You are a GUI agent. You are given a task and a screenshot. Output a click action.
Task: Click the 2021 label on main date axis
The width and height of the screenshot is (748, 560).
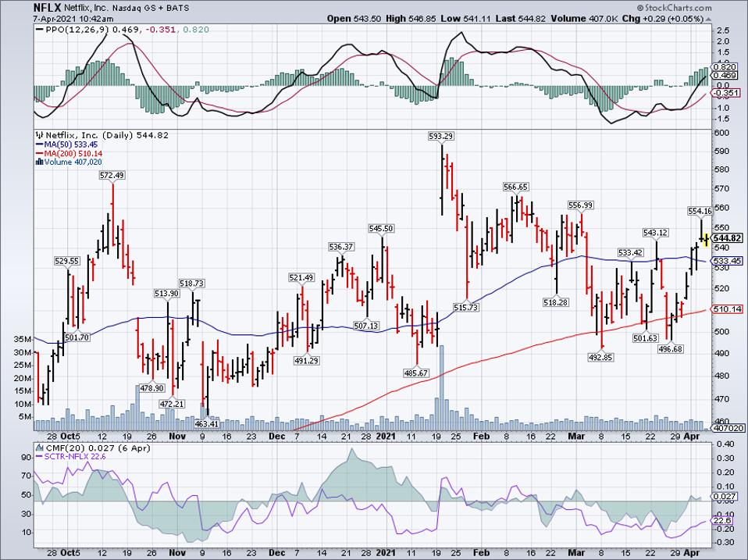(386, 436)
